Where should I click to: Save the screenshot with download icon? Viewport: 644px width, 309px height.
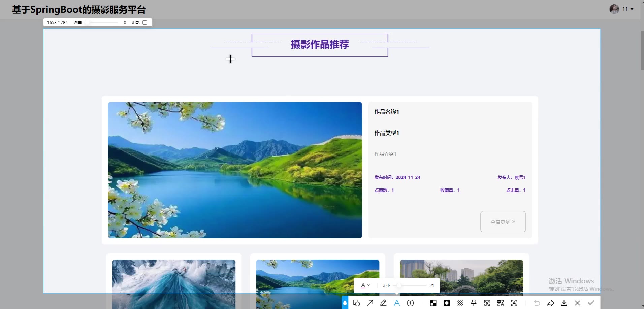click(564, 303)
